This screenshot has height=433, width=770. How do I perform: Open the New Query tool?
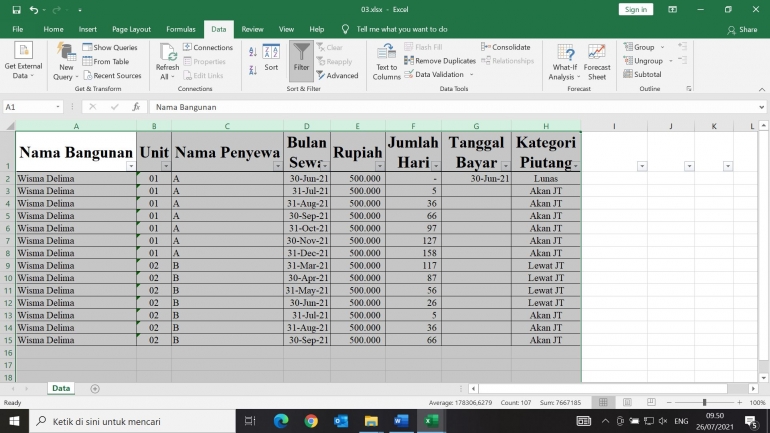[66, 61]
